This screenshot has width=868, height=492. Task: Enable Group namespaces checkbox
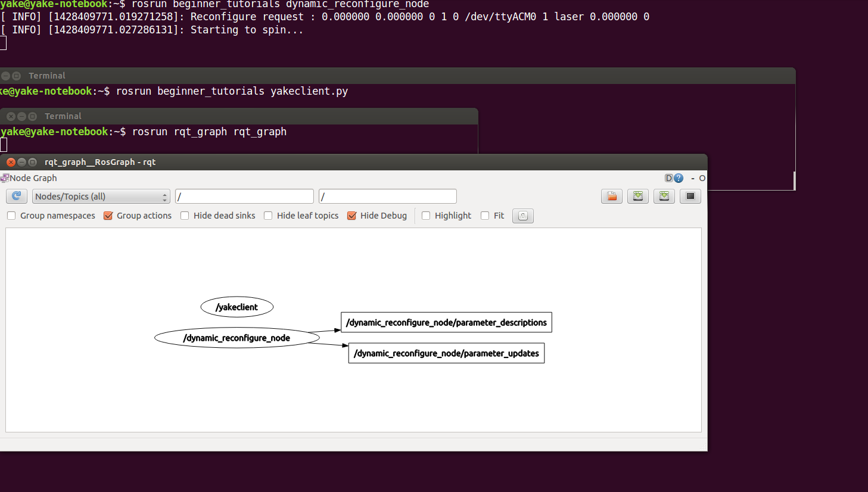click(x=11, y=216)
